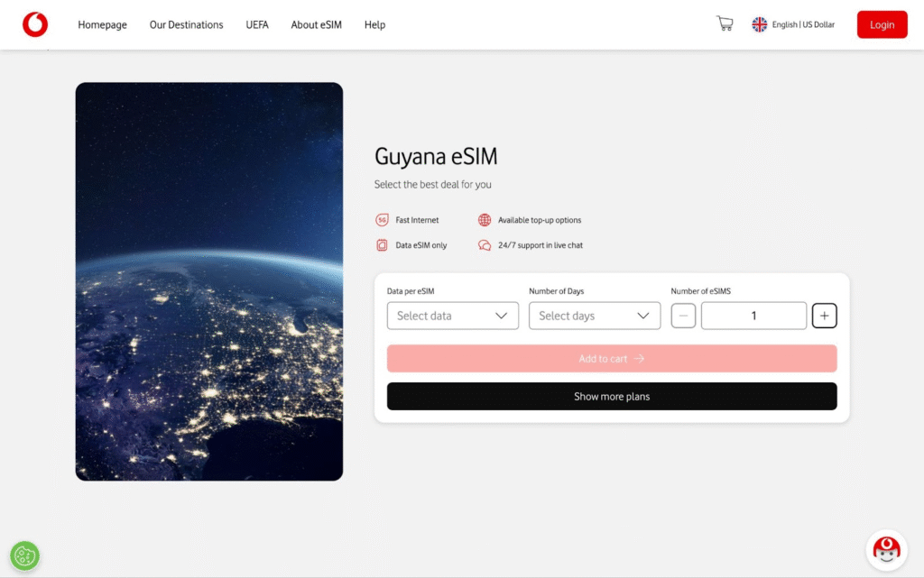924x578 pixels.
Task: Click the globe top-up options icon
Action: click(485, 219)
